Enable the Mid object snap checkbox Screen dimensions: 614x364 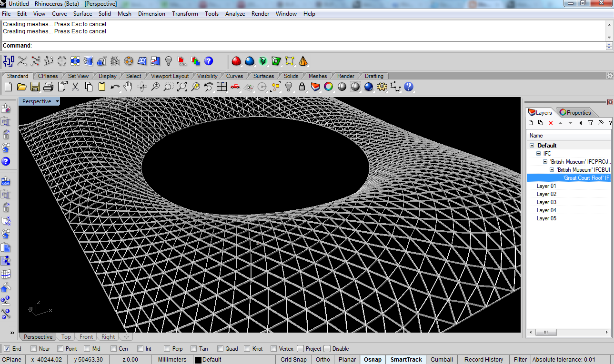(x=87, y=349)
